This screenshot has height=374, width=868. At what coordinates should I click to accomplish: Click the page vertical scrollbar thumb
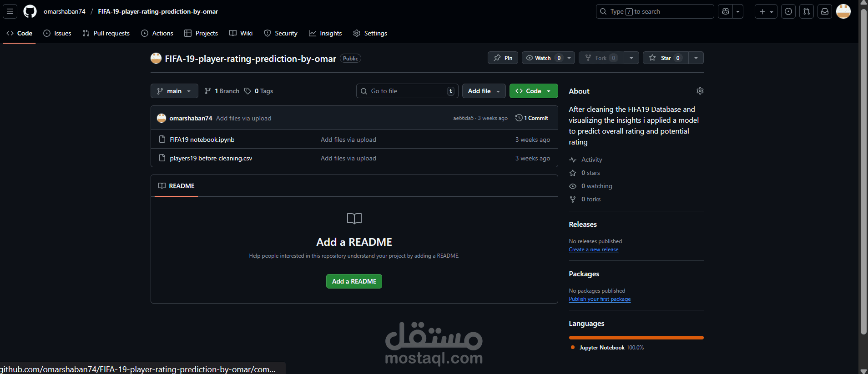[863, 172]
